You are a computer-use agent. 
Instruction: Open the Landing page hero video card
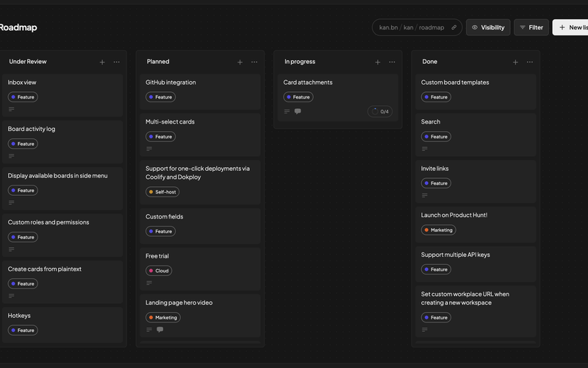pos(200,316)
